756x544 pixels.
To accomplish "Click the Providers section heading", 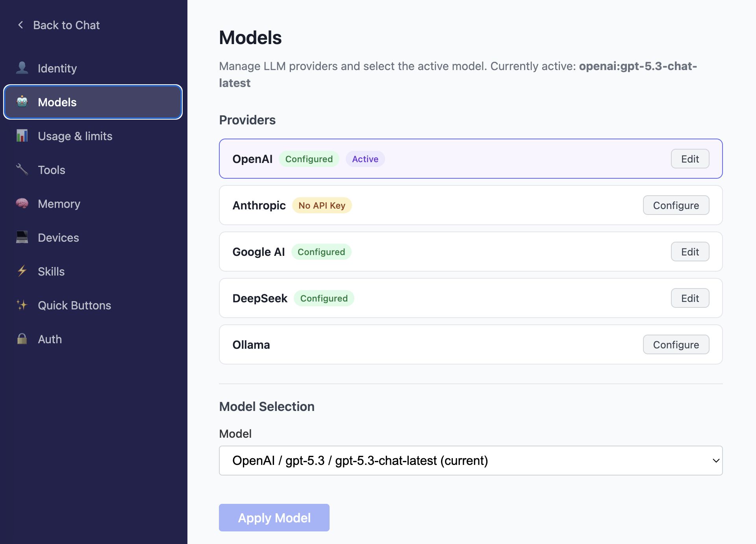I will (247, 120).
